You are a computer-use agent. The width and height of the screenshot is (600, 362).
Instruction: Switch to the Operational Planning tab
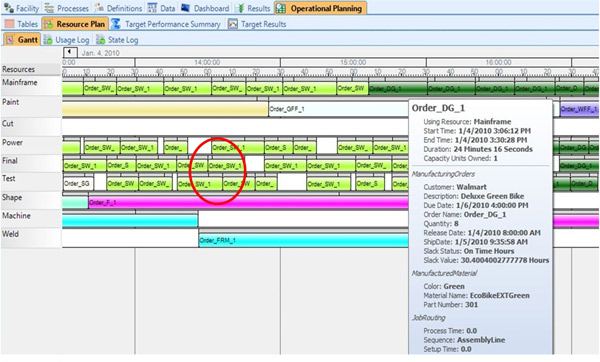[320, 8]
